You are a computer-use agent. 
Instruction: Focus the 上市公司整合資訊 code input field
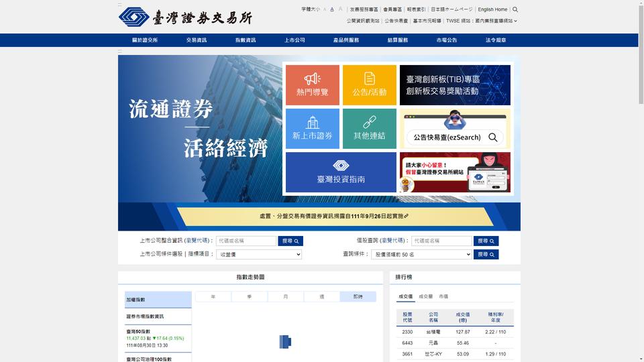[246, 241]
